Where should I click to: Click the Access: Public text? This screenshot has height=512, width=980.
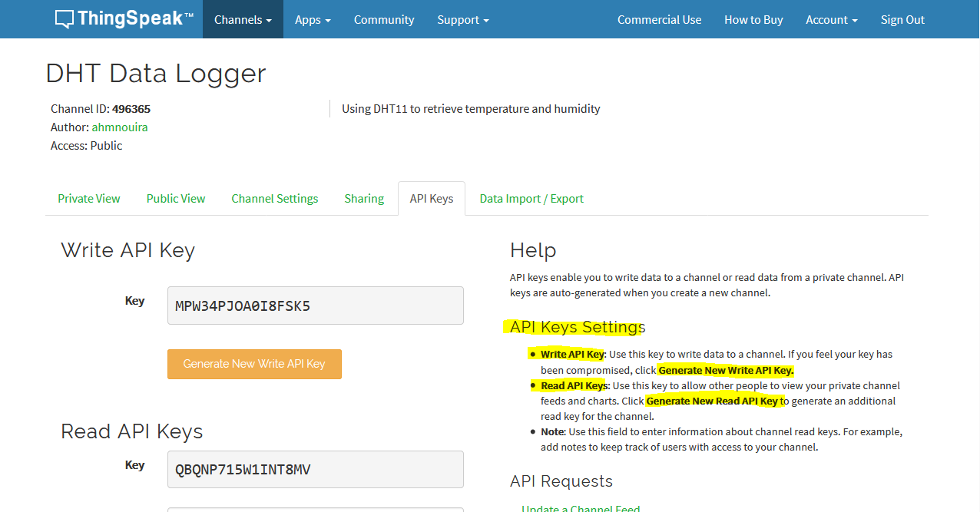click(87, 146)
